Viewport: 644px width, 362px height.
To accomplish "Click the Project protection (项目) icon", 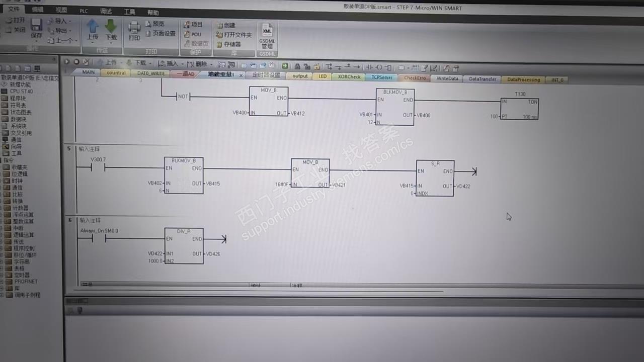I will coord(187,24).
